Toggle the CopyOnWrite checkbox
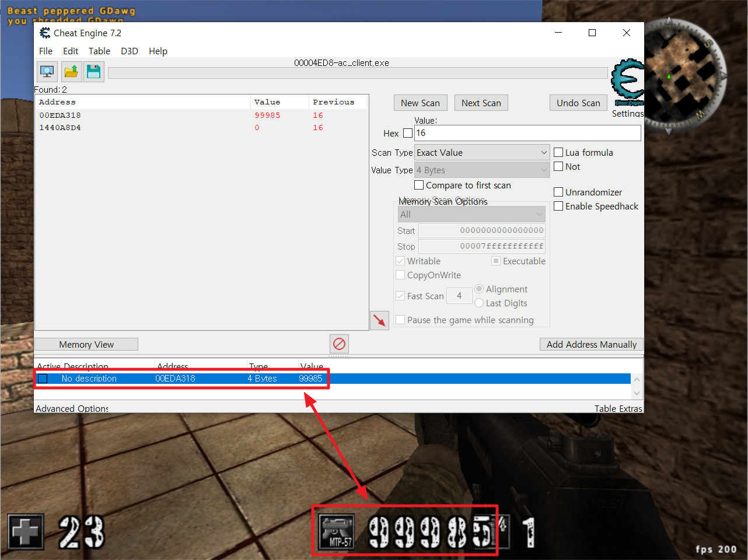The width and height of the screenshot is (748, 560). (400, 275)
